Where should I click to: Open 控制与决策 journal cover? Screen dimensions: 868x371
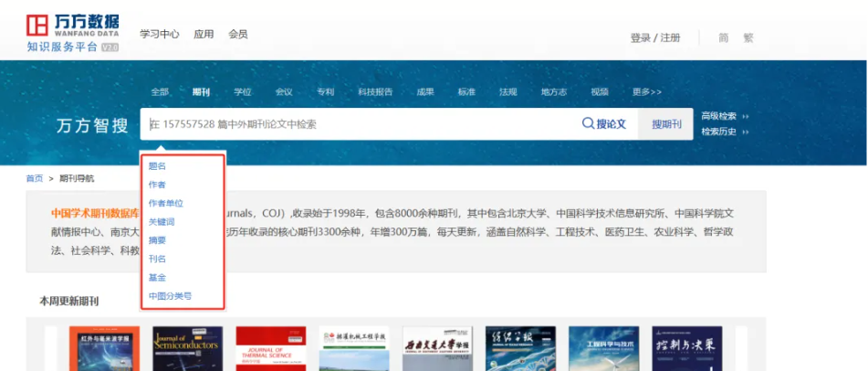[687, 348]
